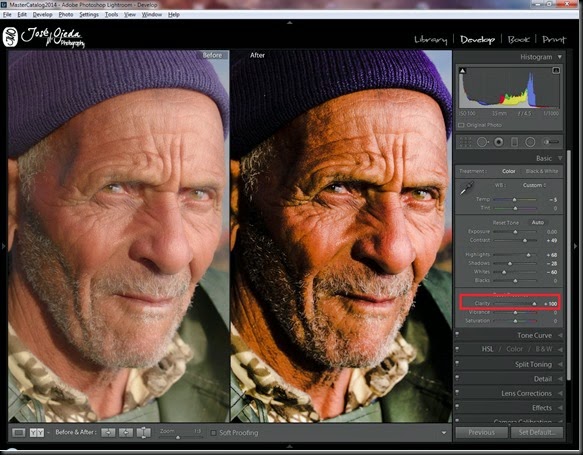Viewport: 583px width, 455px height.
Task: Select the Adjustment Brush tool
Action: (x=551, y=142)
